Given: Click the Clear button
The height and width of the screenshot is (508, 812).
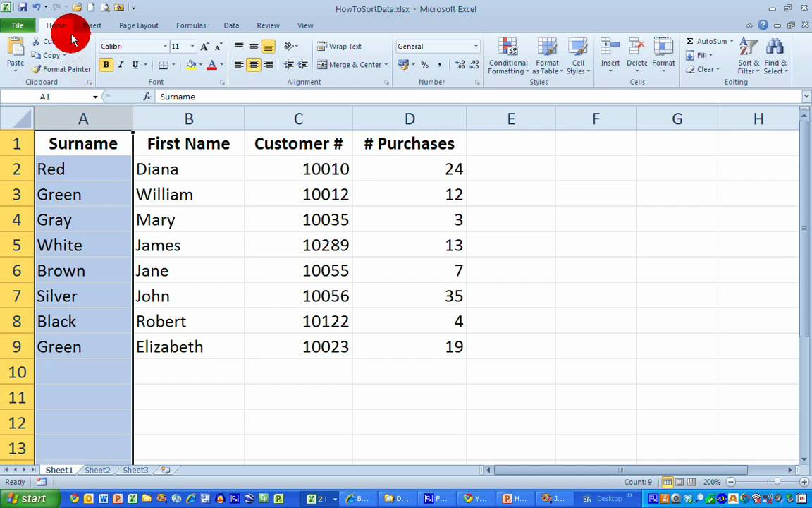Looking at the screenshot, I should pyautogui.click(x=702, y=69).
